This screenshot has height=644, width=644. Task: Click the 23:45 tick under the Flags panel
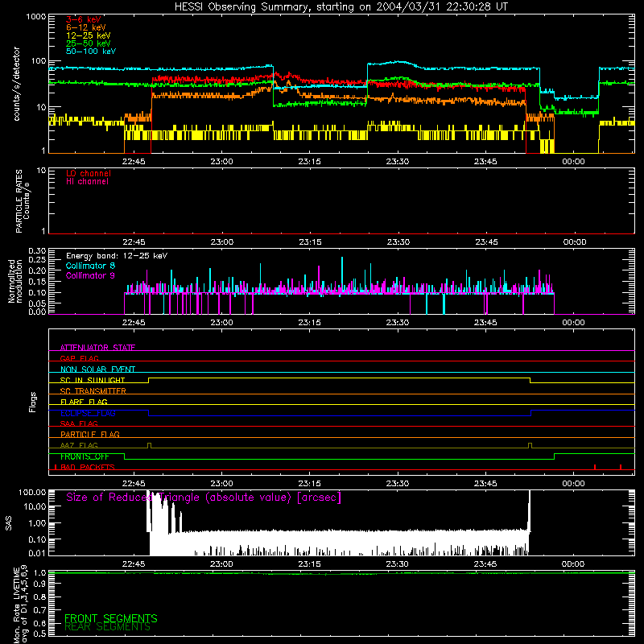pyautogui.click(x=485, y=484)
